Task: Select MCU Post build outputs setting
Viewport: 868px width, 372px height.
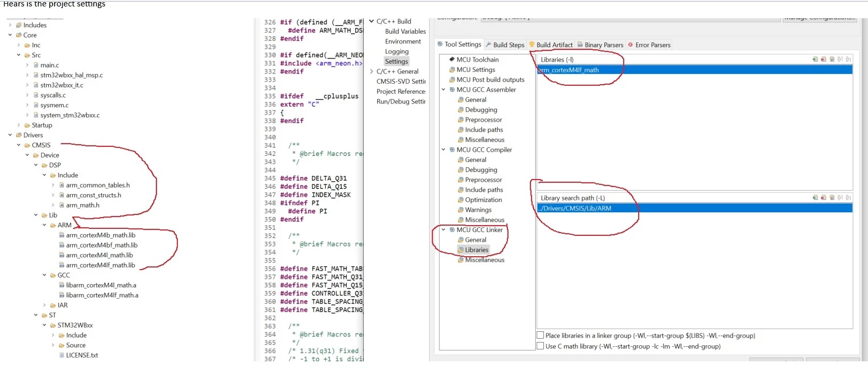Action: coord(490,80)
